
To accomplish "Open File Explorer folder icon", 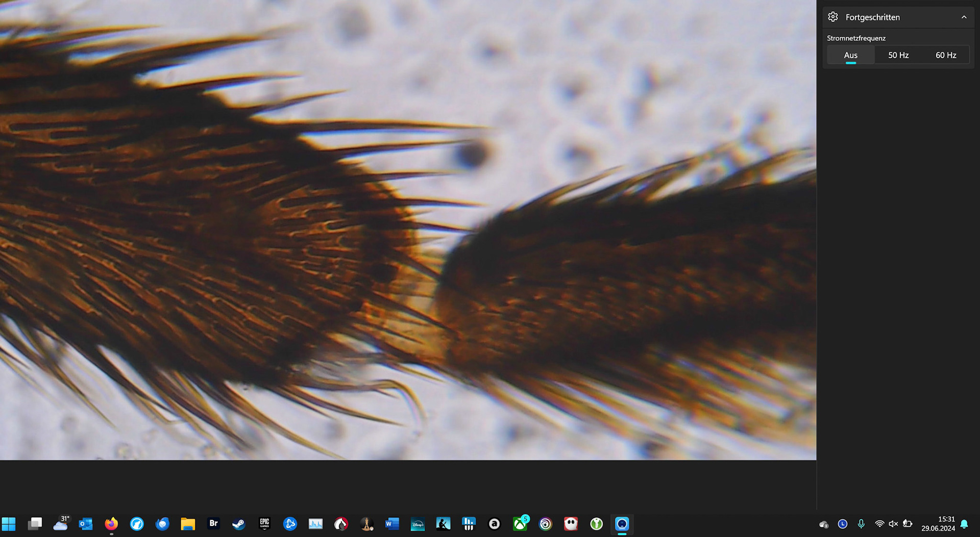I will coord(188,524).
